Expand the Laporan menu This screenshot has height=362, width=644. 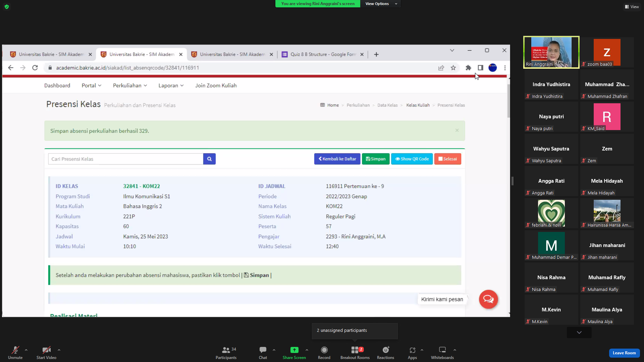tap(171, 85)
